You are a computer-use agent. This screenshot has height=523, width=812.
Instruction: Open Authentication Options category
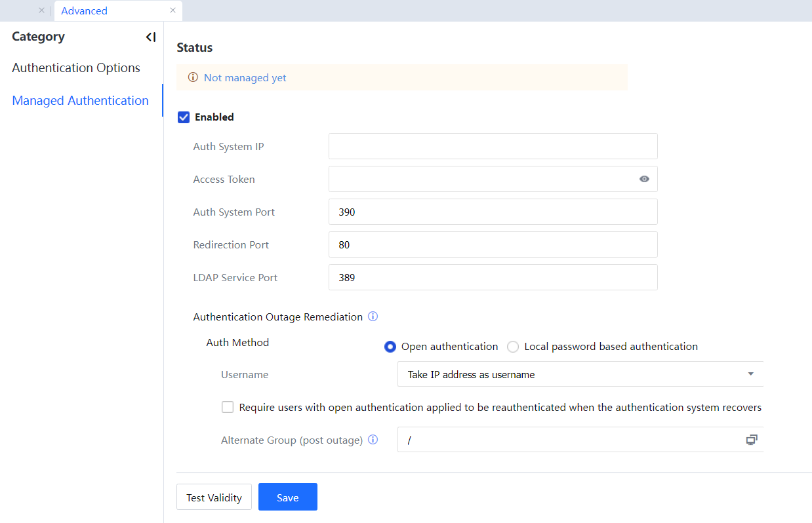pos(76,68)
